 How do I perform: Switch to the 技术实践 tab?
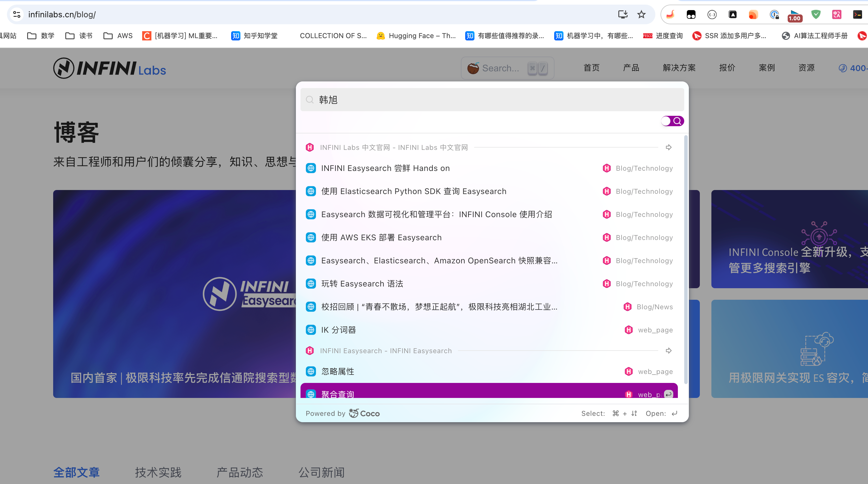(x=158, y=472)
